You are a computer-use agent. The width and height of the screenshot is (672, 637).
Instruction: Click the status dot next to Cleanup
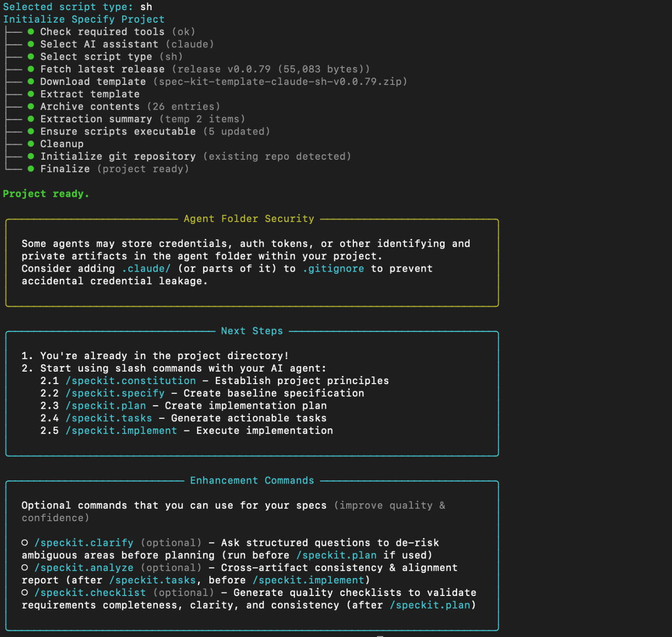(x=31, y=144)
